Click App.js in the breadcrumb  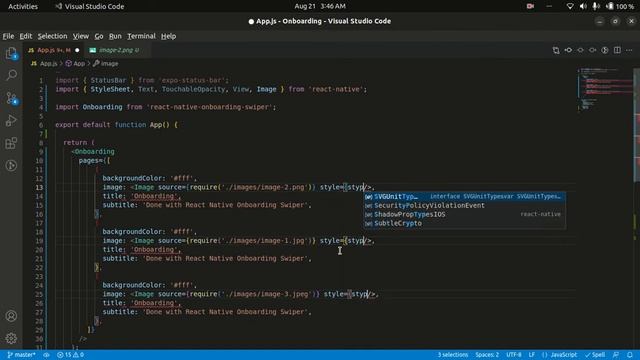coord(44,64)
